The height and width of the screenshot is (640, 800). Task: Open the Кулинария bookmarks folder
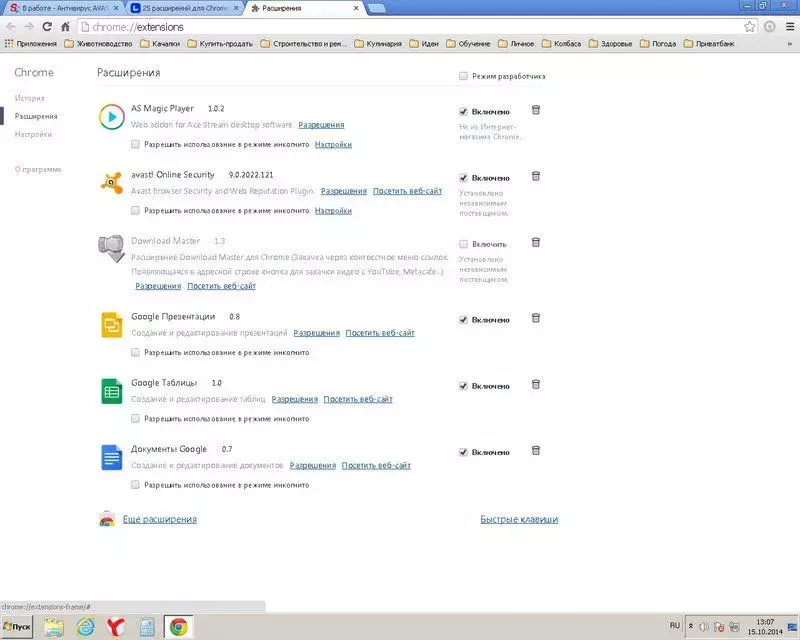click(378, 44)
